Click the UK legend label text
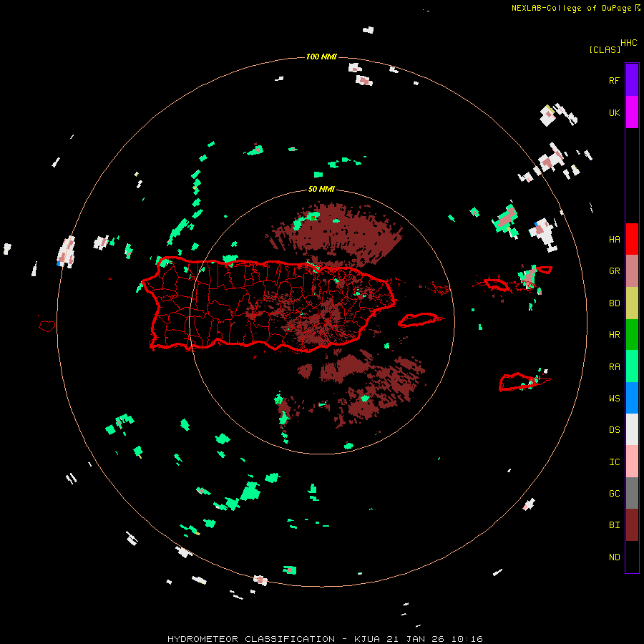 point(615,112)
